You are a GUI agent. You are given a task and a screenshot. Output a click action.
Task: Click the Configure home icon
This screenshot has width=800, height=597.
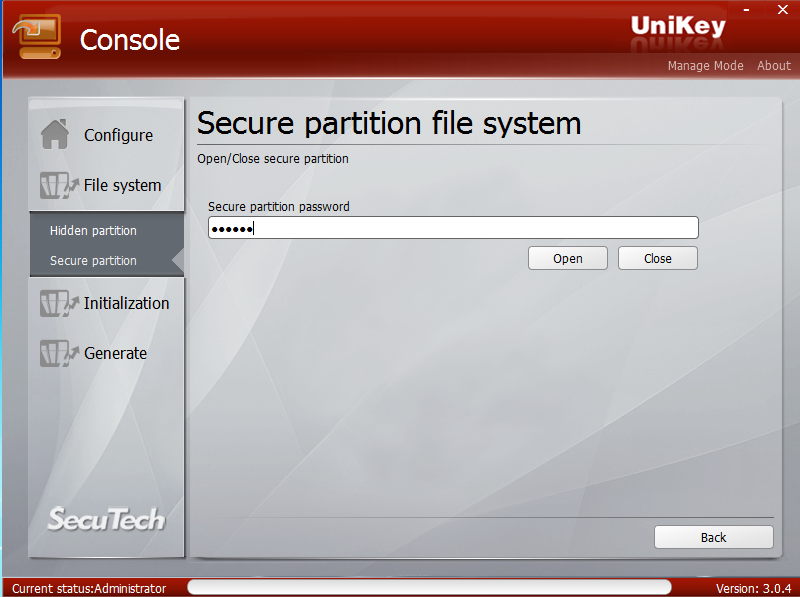pos(55,134)
